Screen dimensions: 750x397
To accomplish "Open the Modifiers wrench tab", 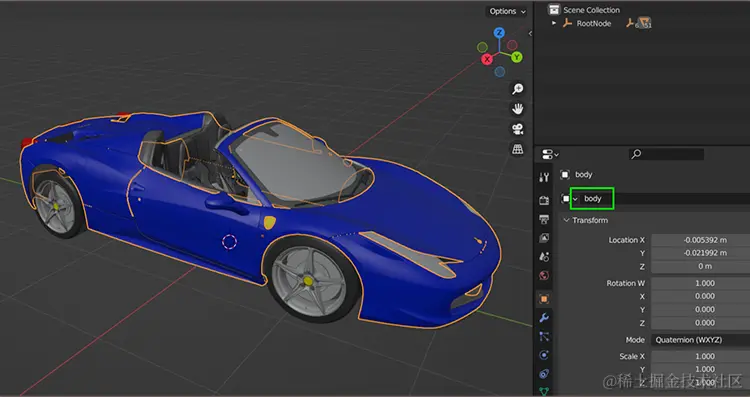I will coord(544,318).
